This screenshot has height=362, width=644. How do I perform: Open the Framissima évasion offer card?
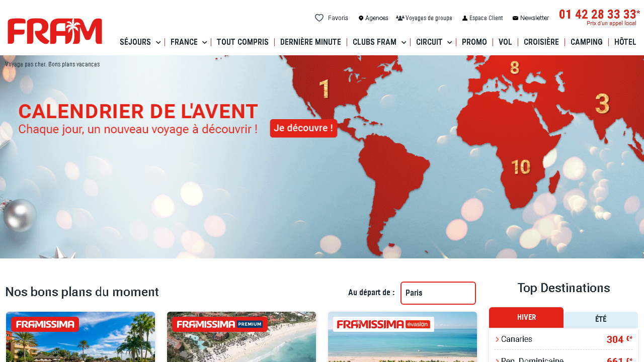(403, 337)
